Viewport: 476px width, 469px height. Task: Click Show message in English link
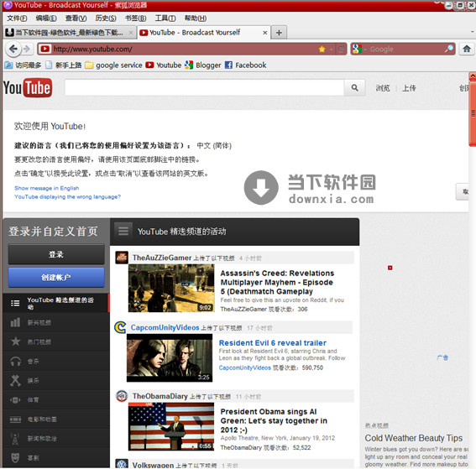(x=47, y=188)
